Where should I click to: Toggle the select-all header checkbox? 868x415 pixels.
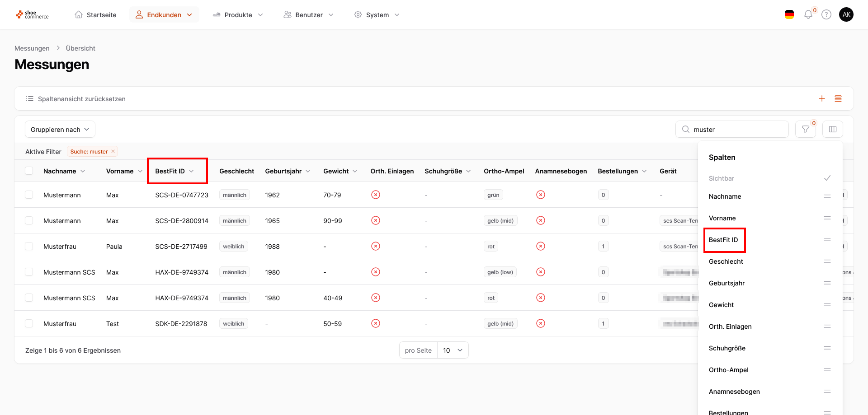[29, 171]
